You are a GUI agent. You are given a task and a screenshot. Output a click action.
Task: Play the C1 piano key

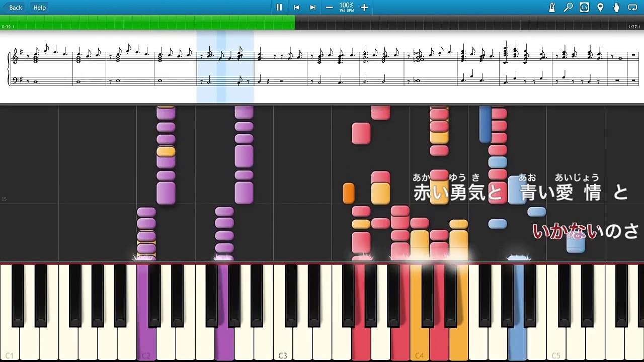(10, 312)
